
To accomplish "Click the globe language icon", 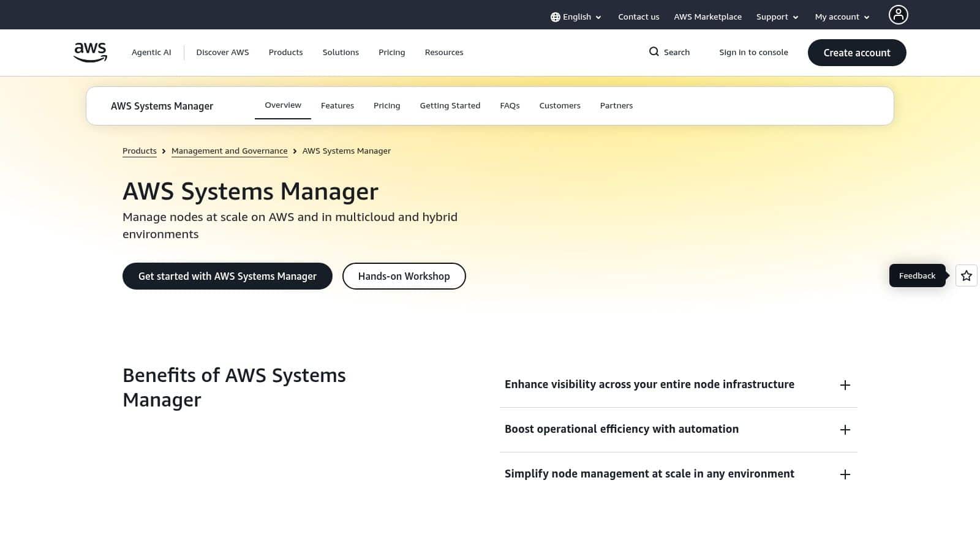I will click(555, 17).
